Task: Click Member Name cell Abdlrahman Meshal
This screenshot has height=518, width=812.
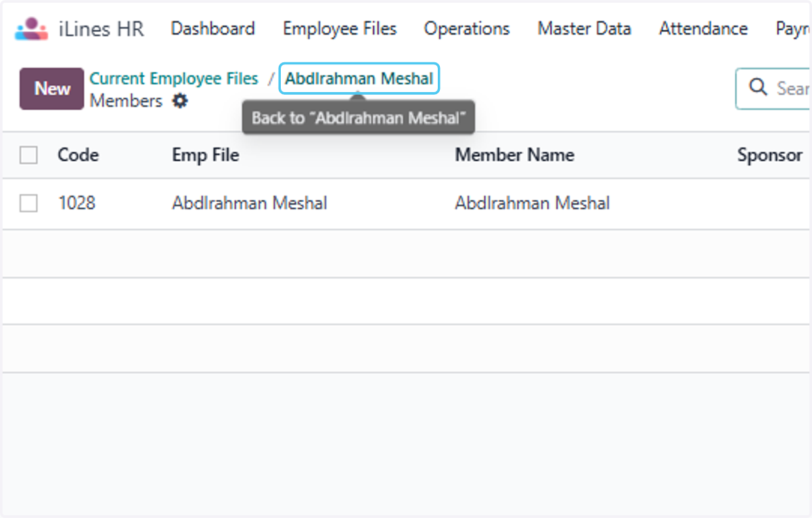Action: 533,203
